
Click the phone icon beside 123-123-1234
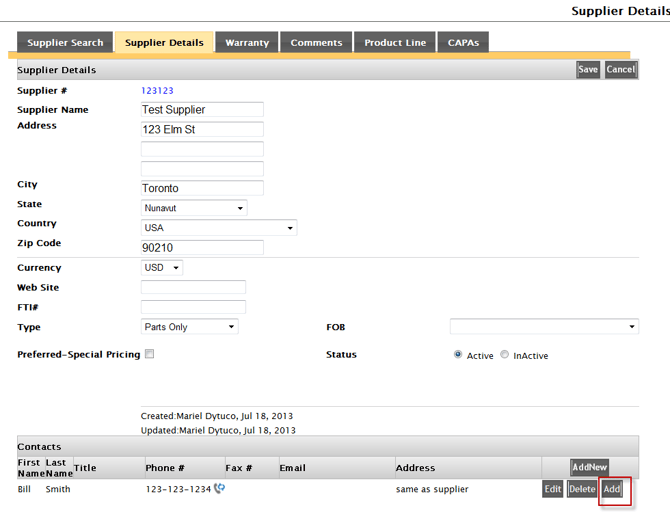click(x=220, y=489)
